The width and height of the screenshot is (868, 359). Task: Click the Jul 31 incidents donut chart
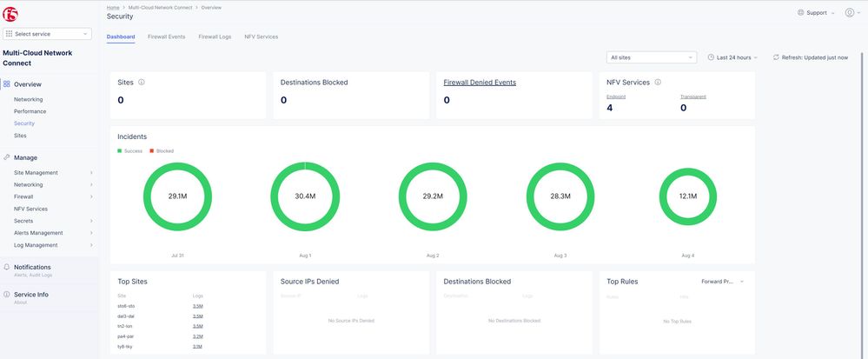point(178,196)
